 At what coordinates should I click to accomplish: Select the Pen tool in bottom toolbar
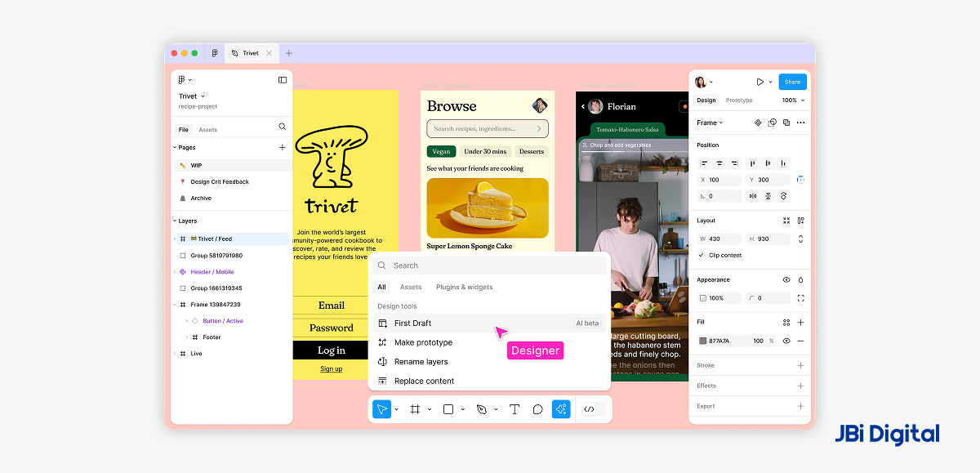[x=482, y=409]
